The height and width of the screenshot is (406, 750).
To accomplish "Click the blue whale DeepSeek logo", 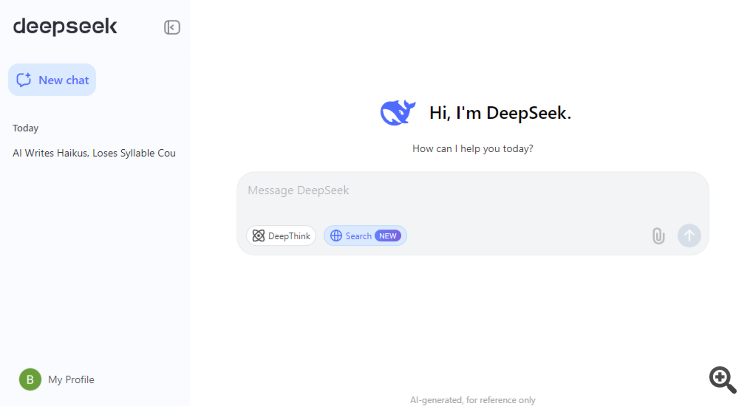I will [397, 113].
